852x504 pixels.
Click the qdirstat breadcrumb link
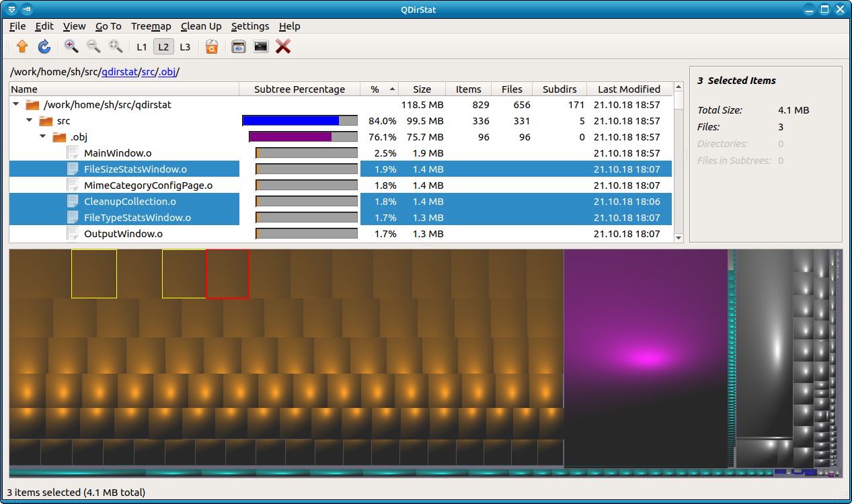pyautogui.click(x=120, y=72)
